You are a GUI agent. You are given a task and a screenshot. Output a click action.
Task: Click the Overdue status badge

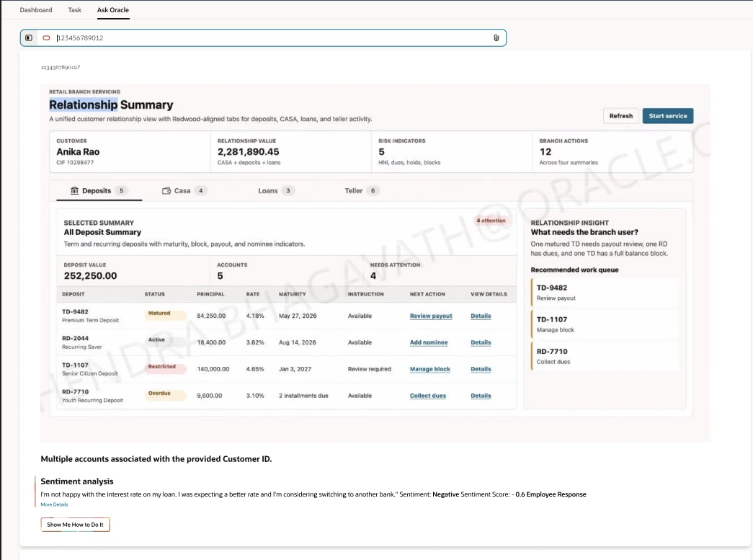165,394
